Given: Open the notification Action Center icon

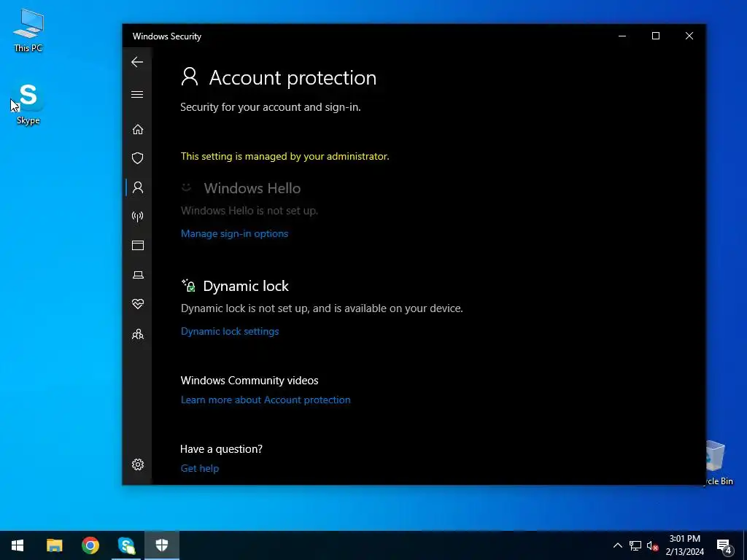Looking at the screenshot, I should click(x=724, y=546).
